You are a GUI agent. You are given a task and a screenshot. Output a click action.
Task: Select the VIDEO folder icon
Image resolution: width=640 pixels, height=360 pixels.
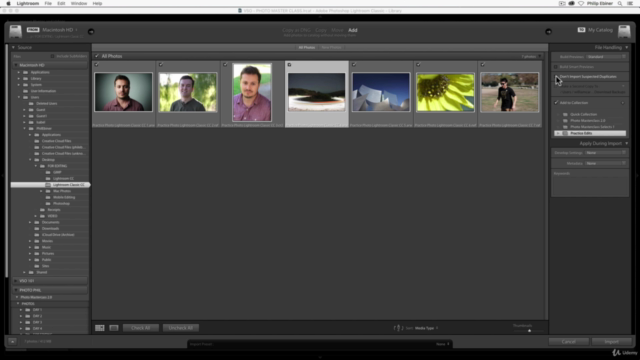42,216
